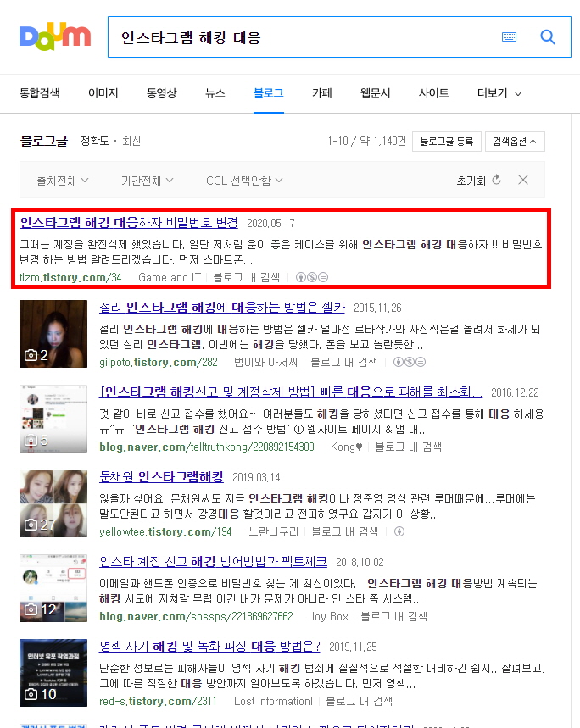The image size is (580, 728).
Task: Open the CCL 선택안함 dropdown
Action: point(244,181)
